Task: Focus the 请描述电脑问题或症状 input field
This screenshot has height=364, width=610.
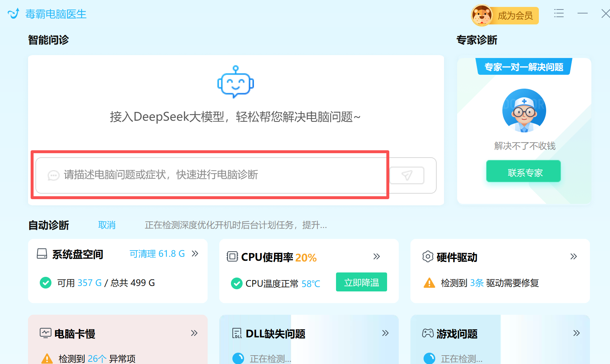Action: pos(212,175)
